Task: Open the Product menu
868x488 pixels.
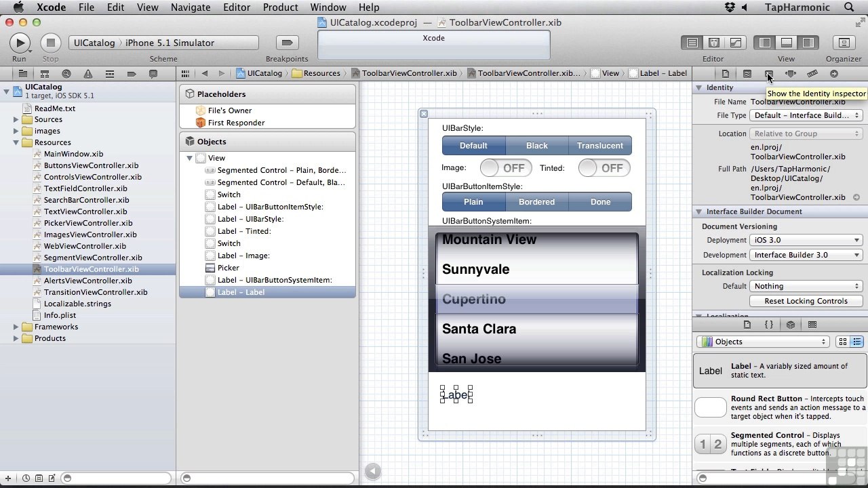Action: pyautogui.click(x=280, y=7)
